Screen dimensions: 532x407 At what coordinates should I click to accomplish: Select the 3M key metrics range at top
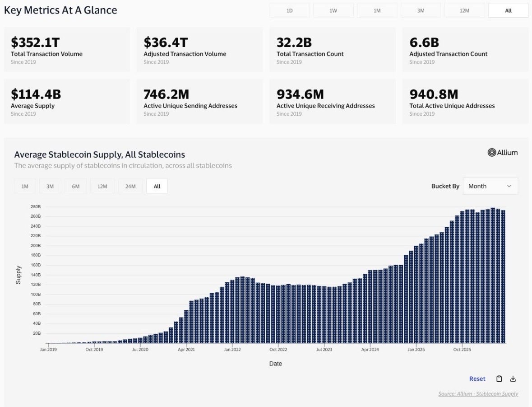[x=421, y=10]
